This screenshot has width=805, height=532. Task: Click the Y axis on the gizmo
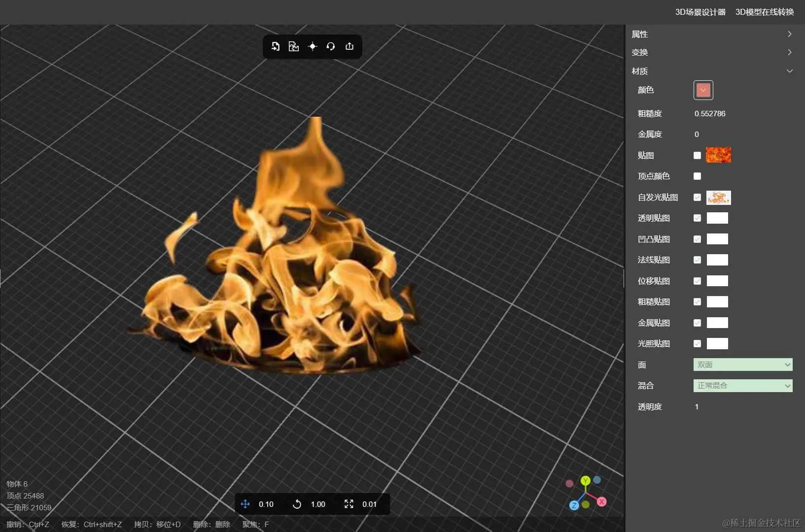point(585,481)
